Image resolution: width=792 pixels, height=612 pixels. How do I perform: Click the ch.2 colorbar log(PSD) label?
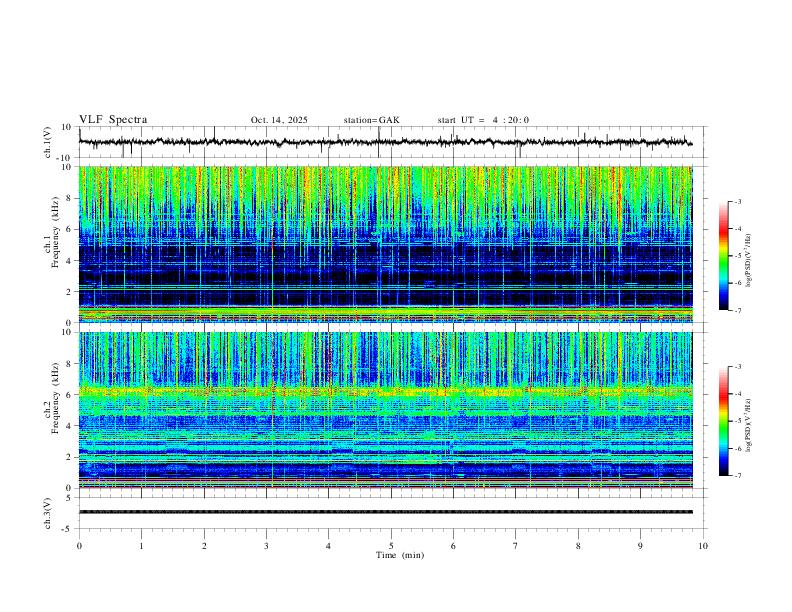coord(748,425)
